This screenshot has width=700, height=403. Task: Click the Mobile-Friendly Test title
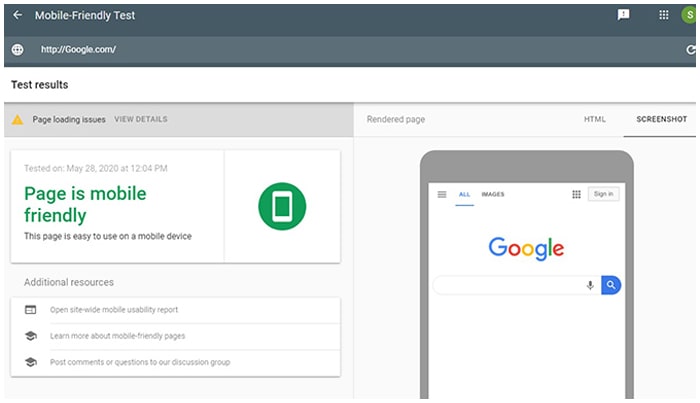[x=85, y=15]
